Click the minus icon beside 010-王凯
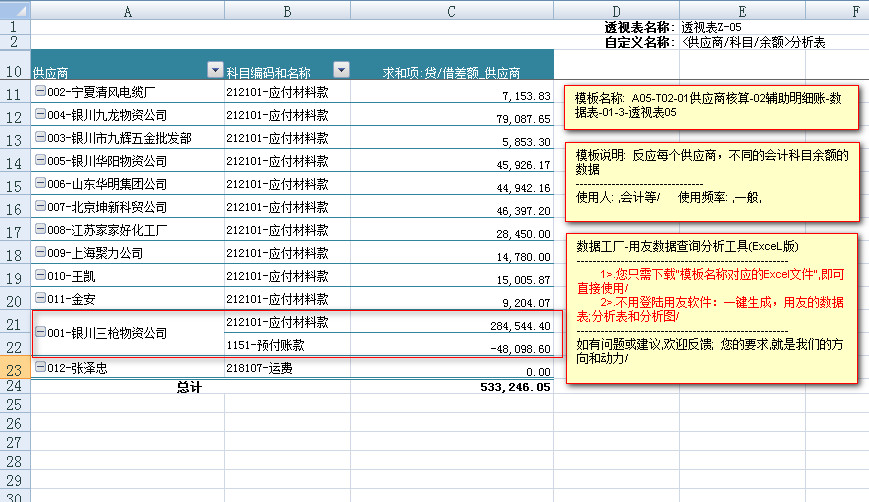Viewport: 869px width, 502px height. click(x=40, y=276)
